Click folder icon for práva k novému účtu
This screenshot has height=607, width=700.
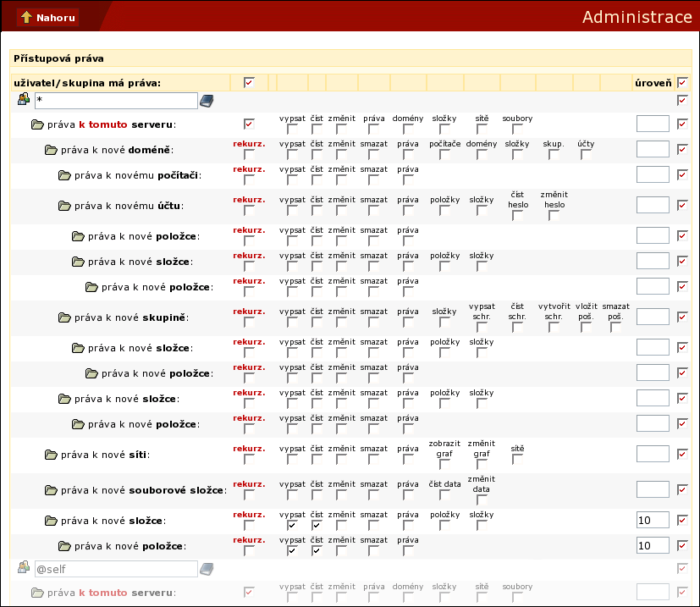point(64,206)
